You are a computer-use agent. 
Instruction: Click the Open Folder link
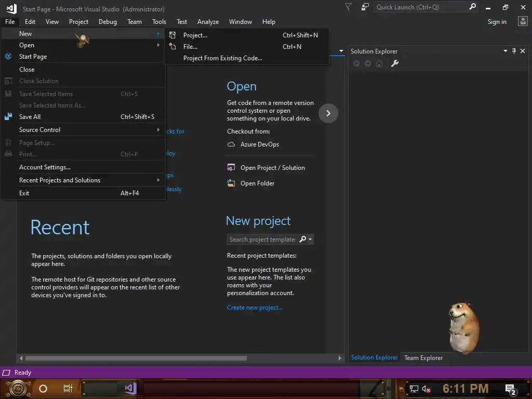click(x=257, y=183)
